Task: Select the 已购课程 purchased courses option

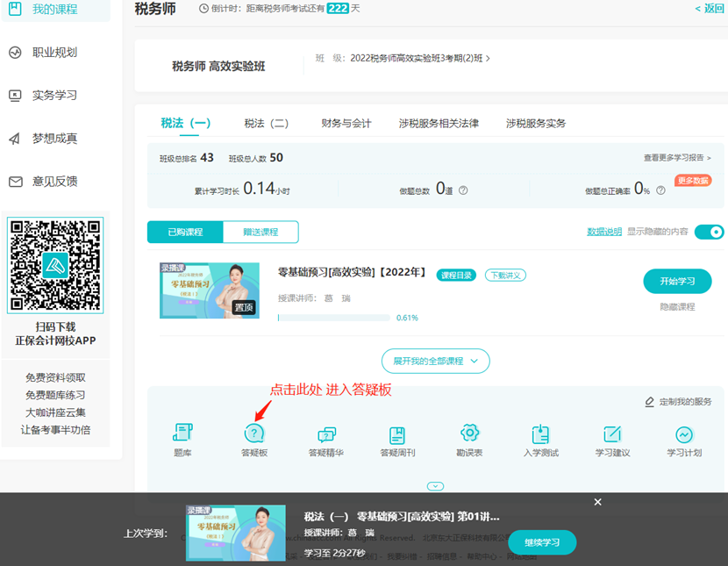Action: (x=185, y=232)
